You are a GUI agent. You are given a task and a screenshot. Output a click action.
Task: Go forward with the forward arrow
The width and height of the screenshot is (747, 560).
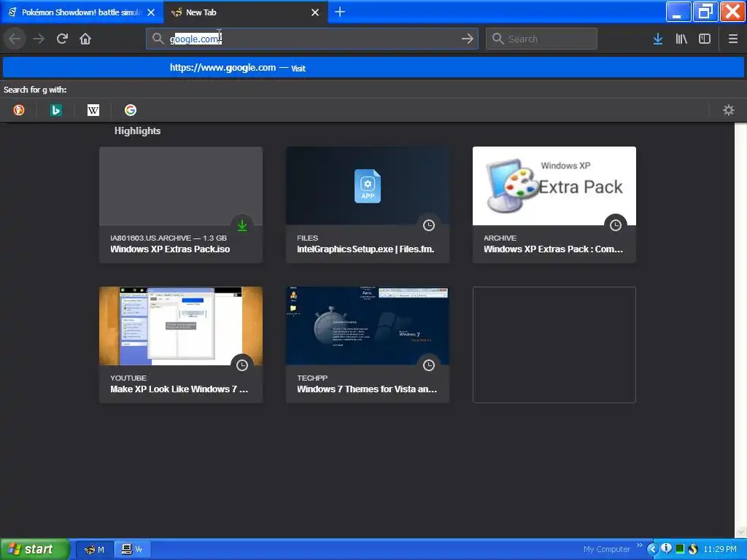click(39, 39)
